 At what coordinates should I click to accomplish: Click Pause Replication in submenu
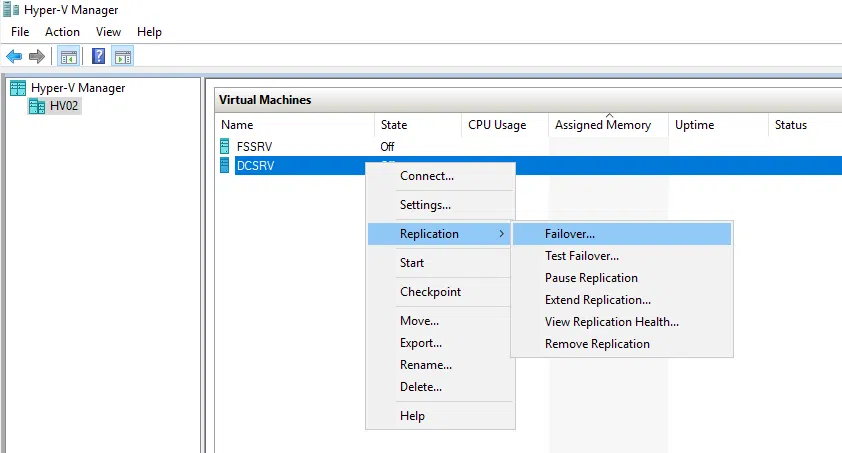point(591,278)
